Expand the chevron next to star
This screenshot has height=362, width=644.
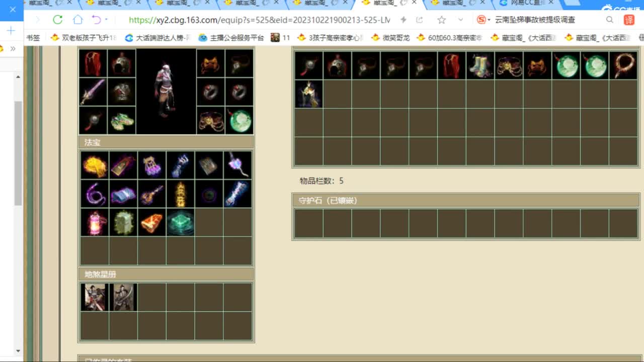[460, 20]
